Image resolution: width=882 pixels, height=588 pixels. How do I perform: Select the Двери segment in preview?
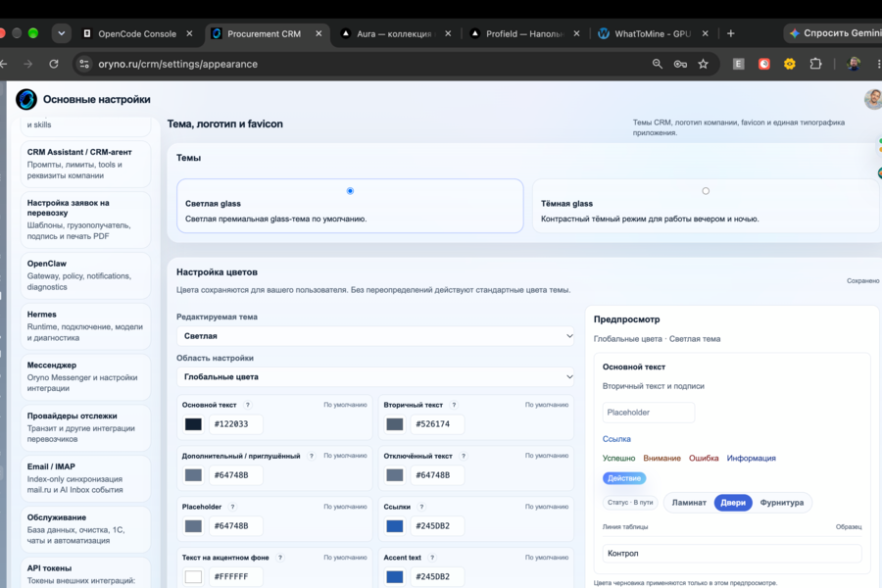733,503
